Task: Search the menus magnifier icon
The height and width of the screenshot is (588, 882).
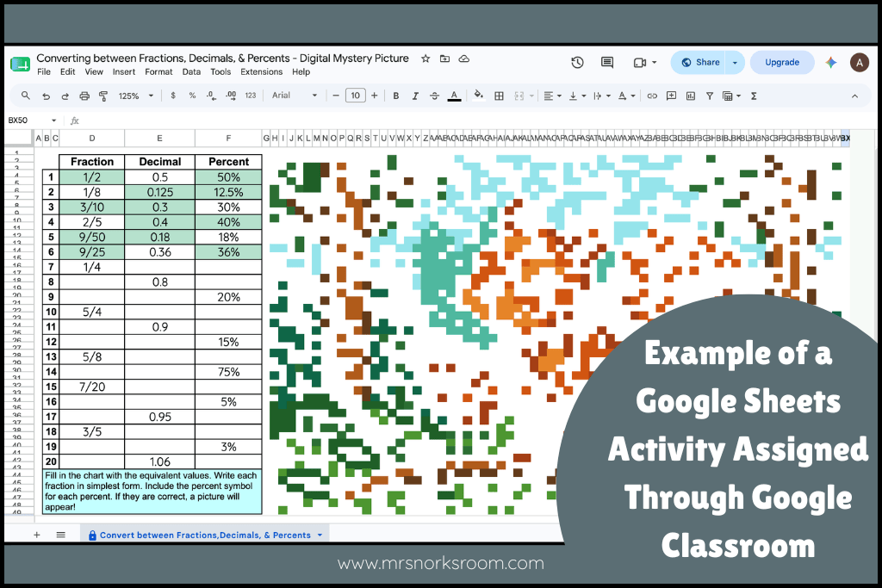Action: point(26,96)
